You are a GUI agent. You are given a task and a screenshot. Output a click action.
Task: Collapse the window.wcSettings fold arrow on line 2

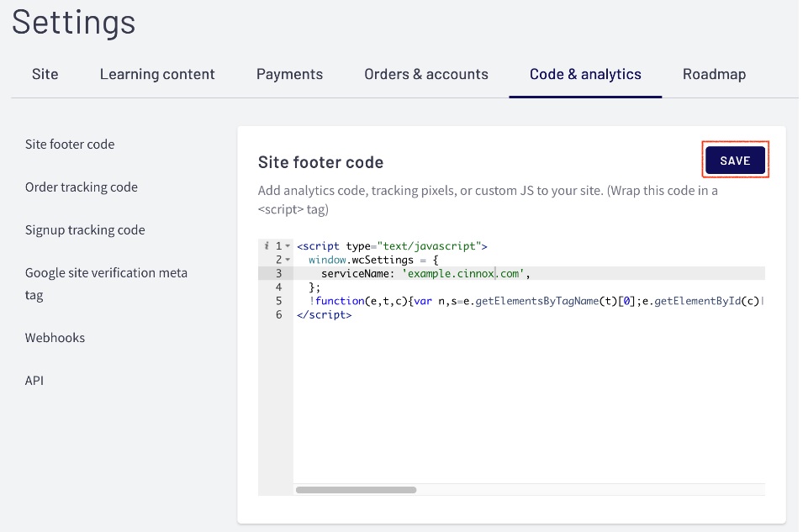click(x=288, y=260)
